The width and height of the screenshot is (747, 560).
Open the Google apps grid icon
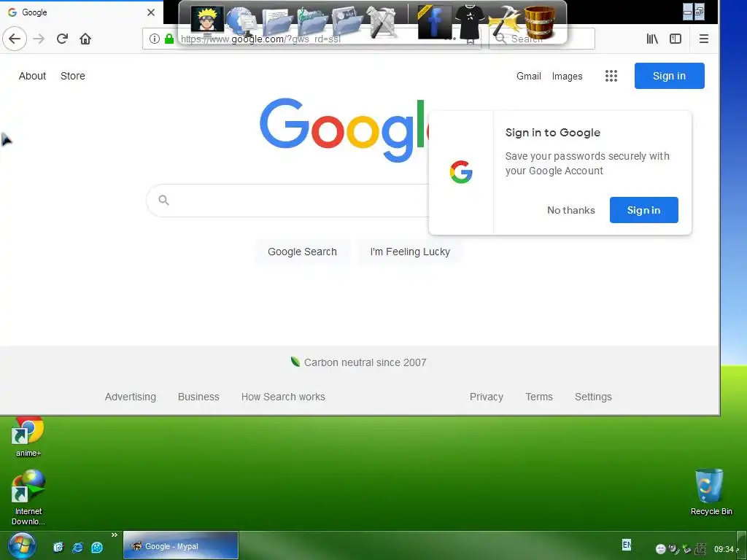click(x=611, y=76)
